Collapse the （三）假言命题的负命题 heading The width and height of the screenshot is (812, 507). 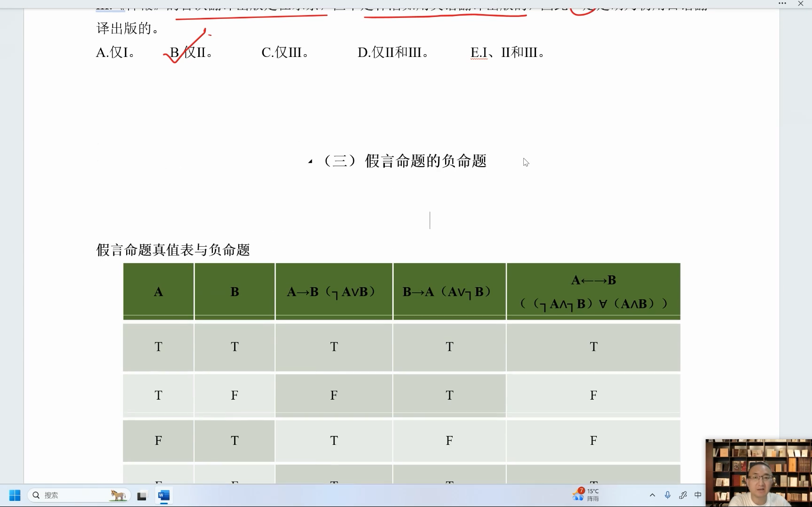310,161
